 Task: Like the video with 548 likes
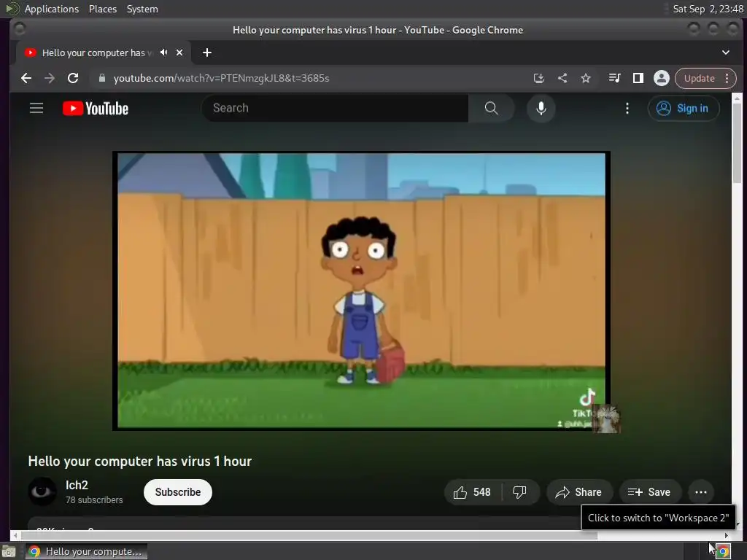[473, 492]
